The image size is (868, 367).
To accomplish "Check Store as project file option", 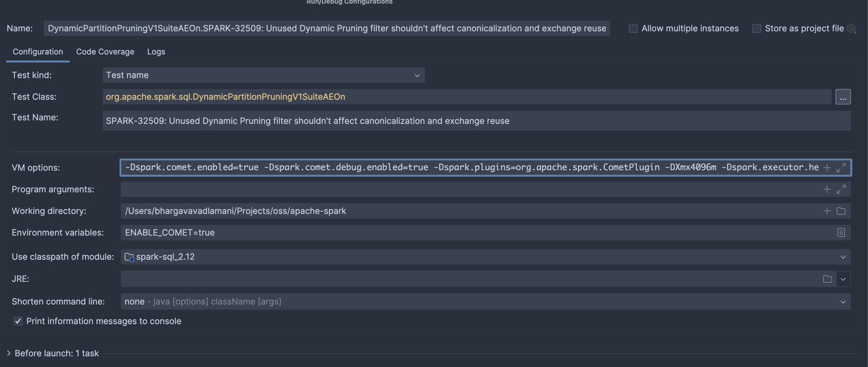I will [757, 29].
